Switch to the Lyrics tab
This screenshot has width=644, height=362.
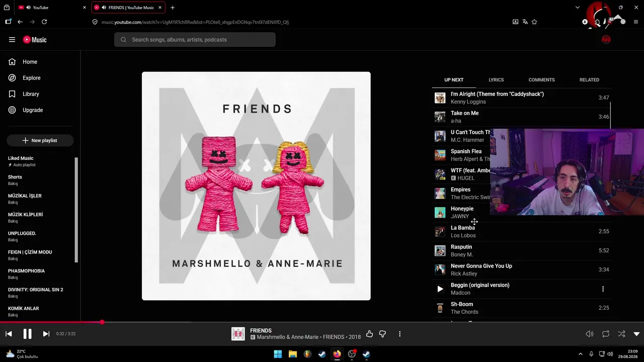point(496,80)
